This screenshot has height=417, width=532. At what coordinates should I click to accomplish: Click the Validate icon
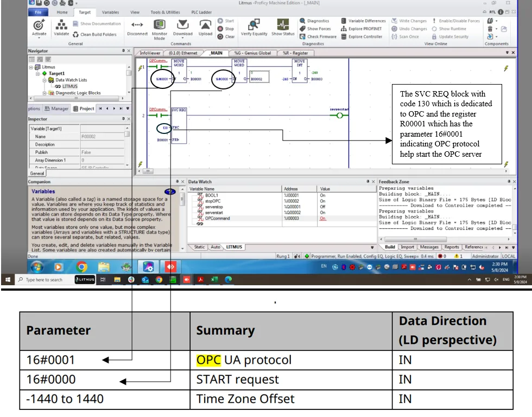click(x=61, y=28)
